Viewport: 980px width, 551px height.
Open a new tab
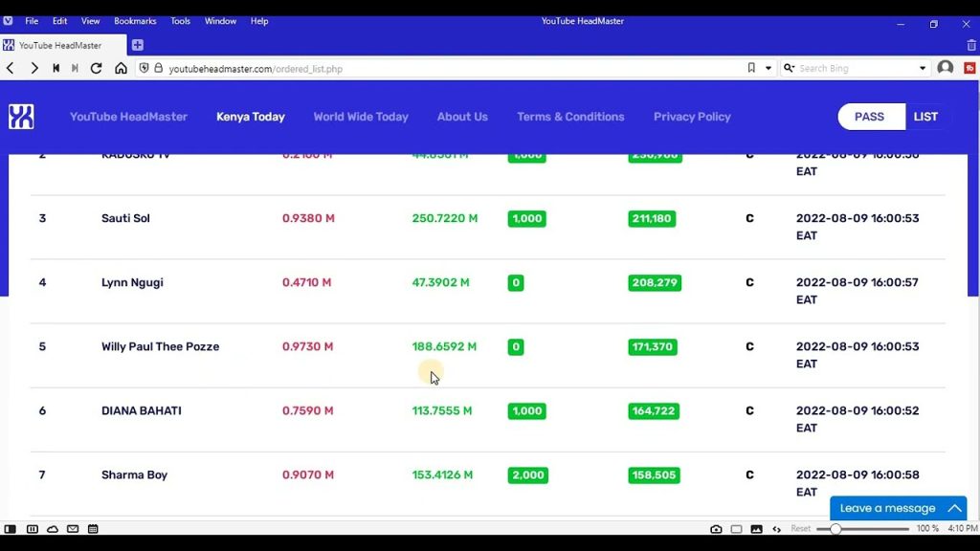coord(138,45)
